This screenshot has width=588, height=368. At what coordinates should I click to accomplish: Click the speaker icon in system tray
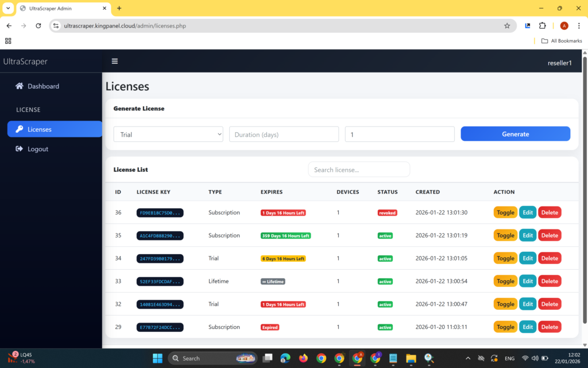[534, 357]
